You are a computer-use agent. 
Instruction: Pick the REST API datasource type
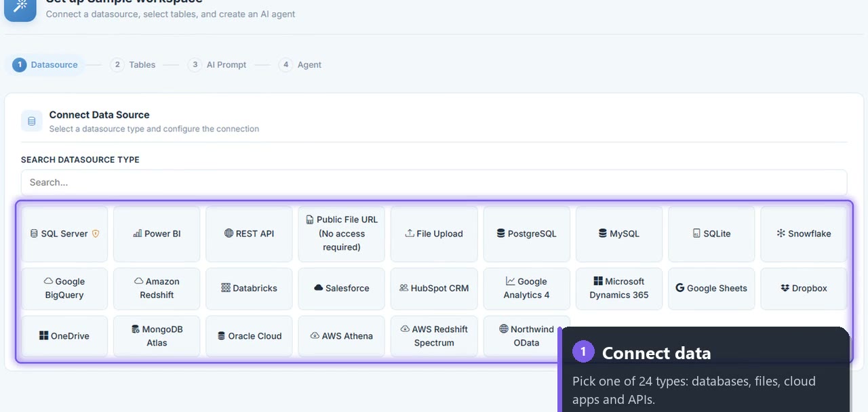pyautogui.click(x=249, y=234)
